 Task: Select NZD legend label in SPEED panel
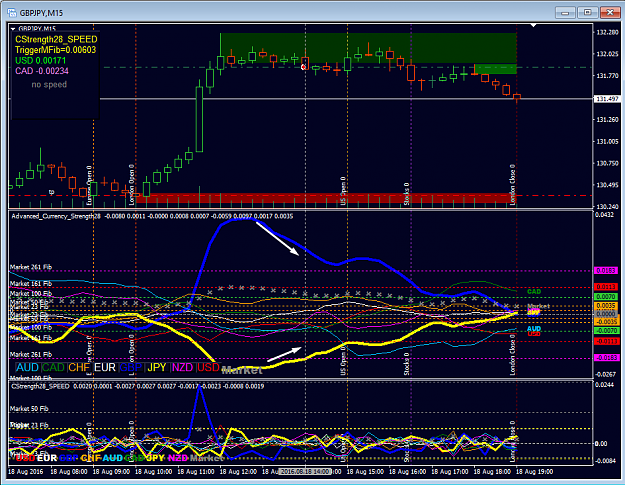(x=178, y=458)
